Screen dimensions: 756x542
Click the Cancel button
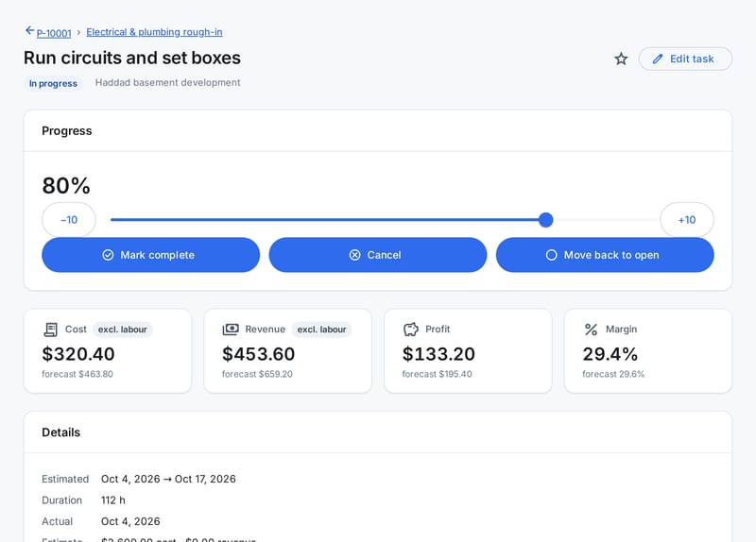(378, 255)
